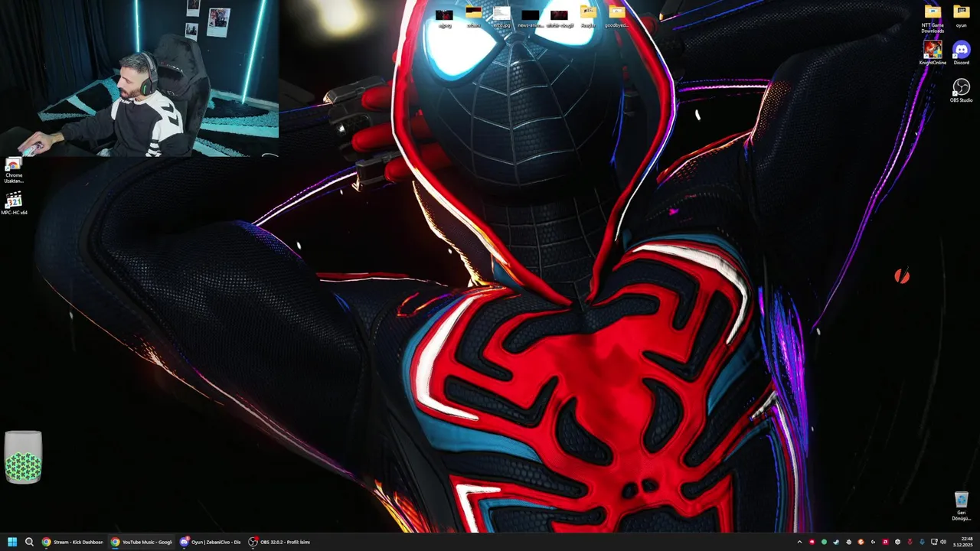Open the SteelSeries tray icon

[x=849, y=542]
